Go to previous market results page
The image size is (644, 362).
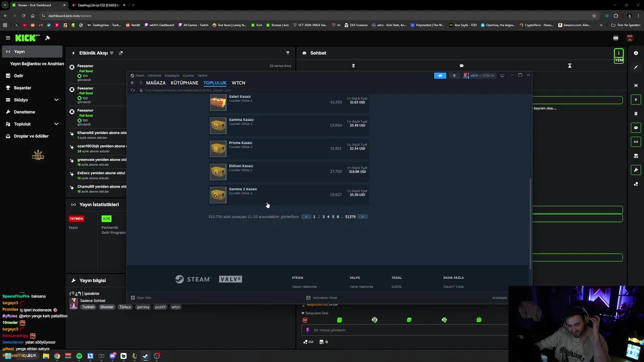click(306, 217)
